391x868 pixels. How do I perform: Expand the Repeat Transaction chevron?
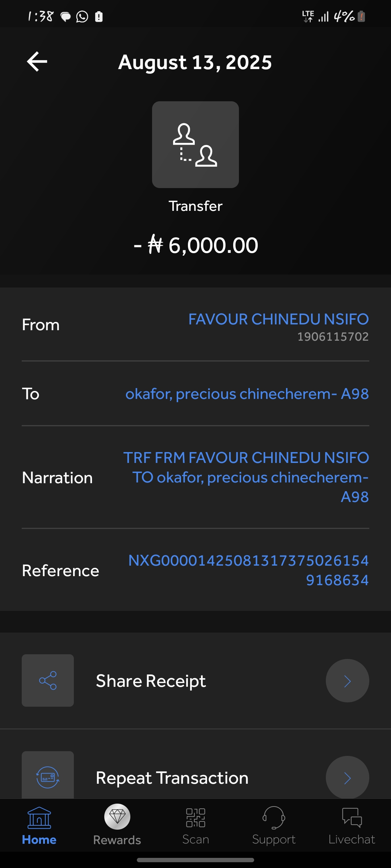point(347,778)
